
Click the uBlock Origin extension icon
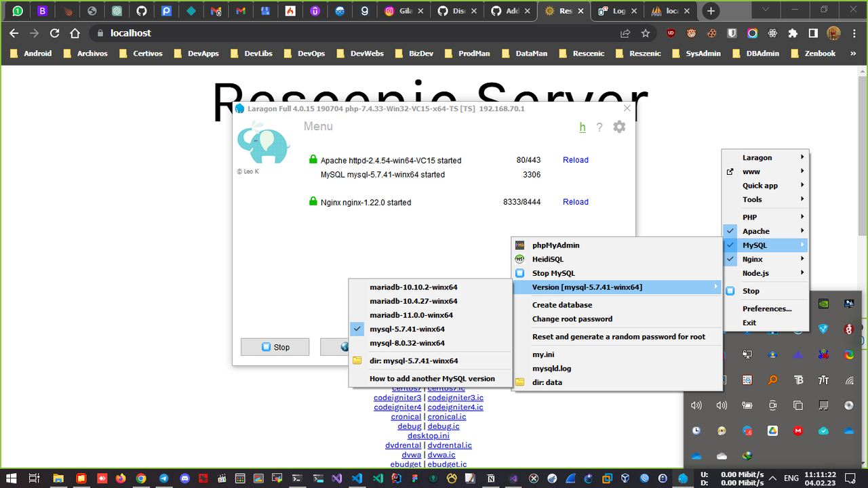pyautogui.click(x=671, y=33)
